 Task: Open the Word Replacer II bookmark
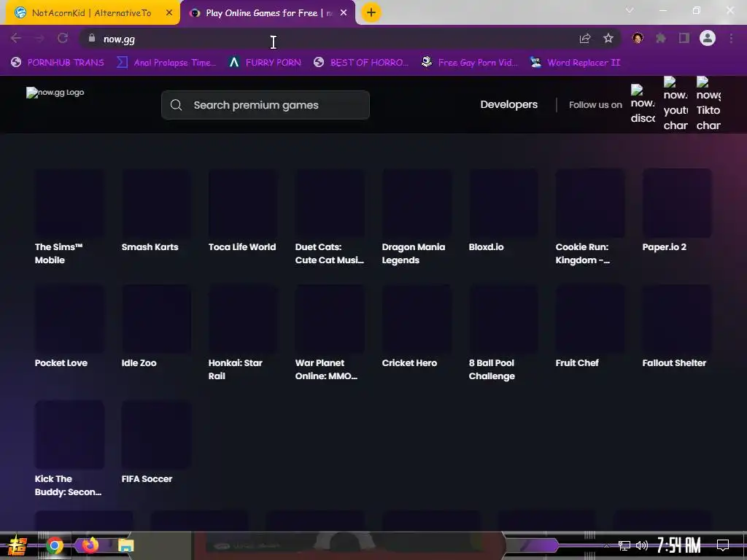pos(576,63)
